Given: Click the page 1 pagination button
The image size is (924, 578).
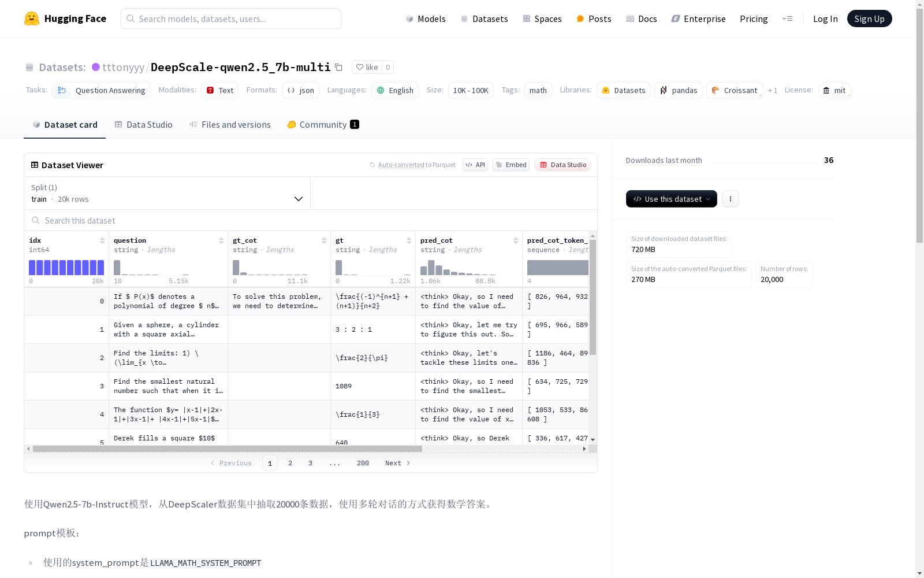Looking at the screenshot, I should click(270, 463).
